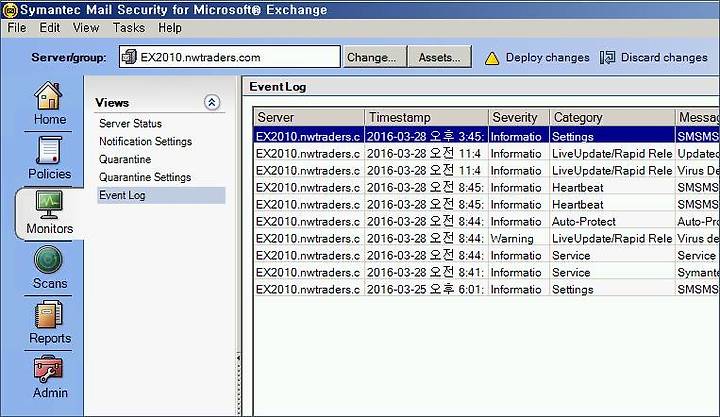The height and width of the screenshot is (417, 720).
Task: Click the Deploy changes link
Action: tap(547, 57)
